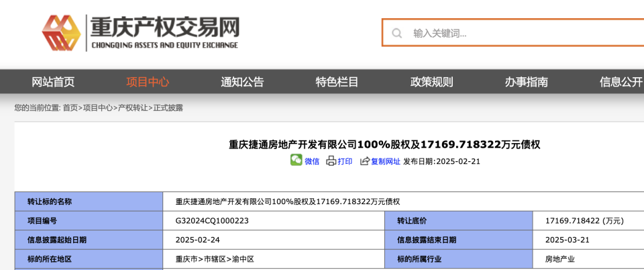This screenshot has width=644, height=270.
Task: Click the 转让标的名称 header cell
Action: [89, 201]
